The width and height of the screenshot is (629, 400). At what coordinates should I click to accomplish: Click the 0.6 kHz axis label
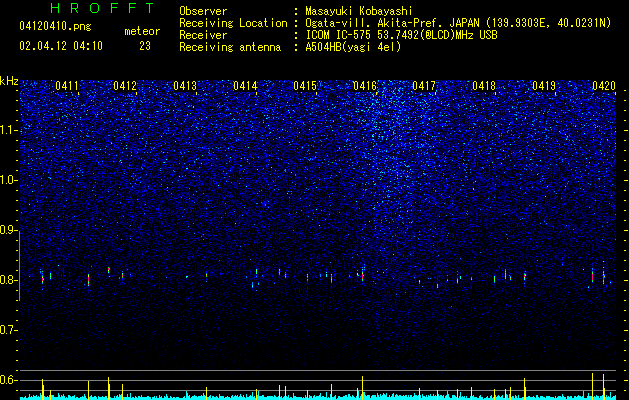(8, 380)
